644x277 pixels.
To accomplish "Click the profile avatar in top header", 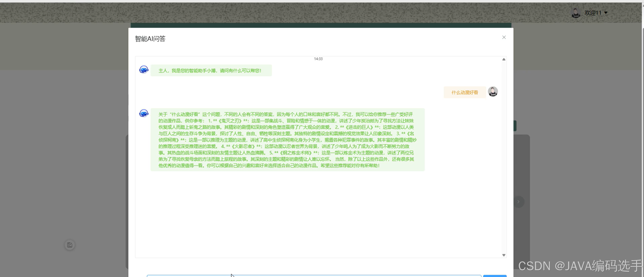I will [x=576, y=13].
